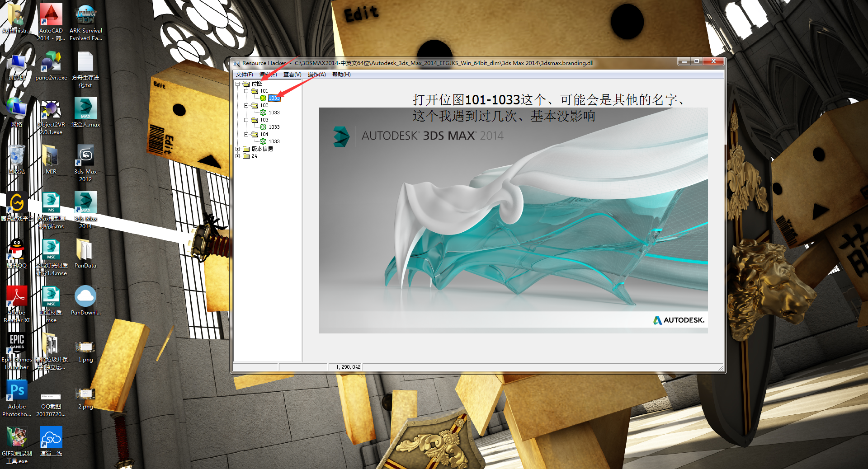Open ARK Survival Evolved desktop icon
Screen dimensions: 868x469
[x=85, y=22]
